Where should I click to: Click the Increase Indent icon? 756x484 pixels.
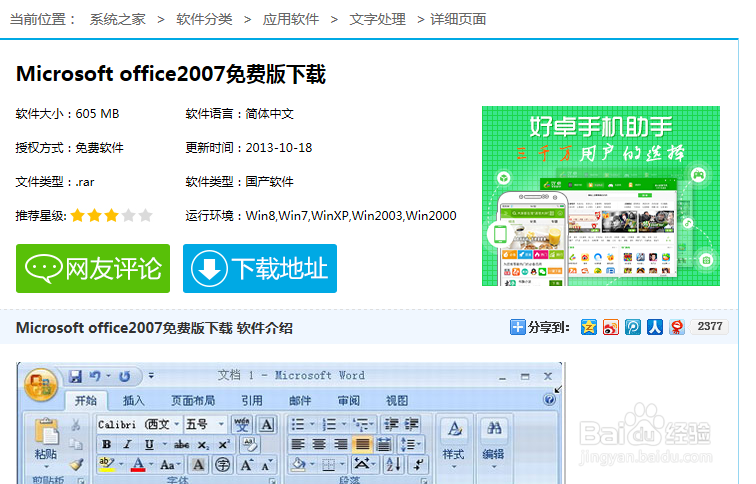(411, 424)
